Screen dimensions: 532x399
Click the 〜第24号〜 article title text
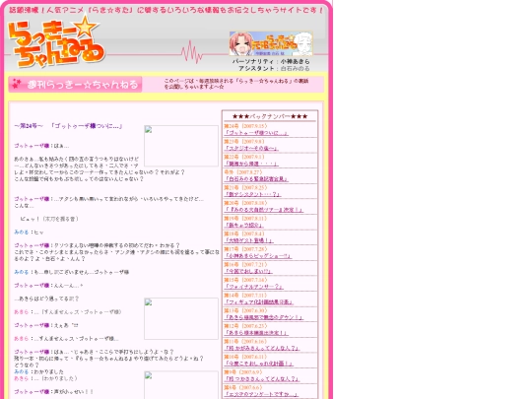click(68, 126)
